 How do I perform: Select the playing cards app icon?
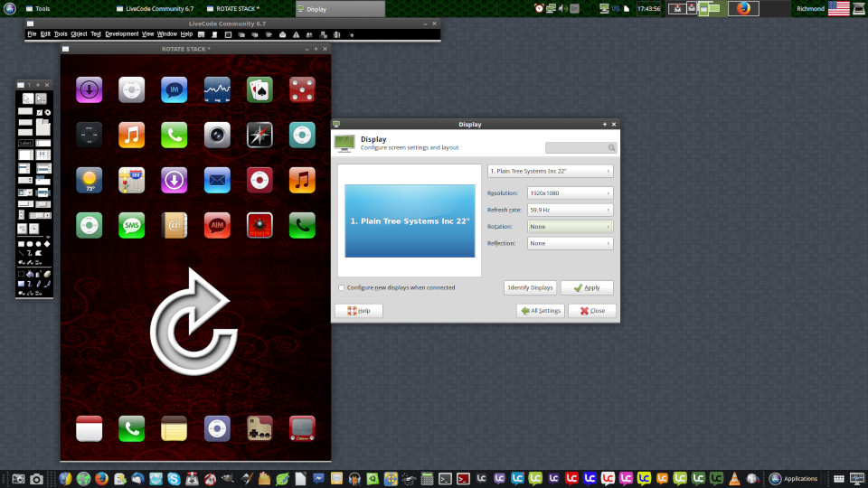(x=259, y=89)
